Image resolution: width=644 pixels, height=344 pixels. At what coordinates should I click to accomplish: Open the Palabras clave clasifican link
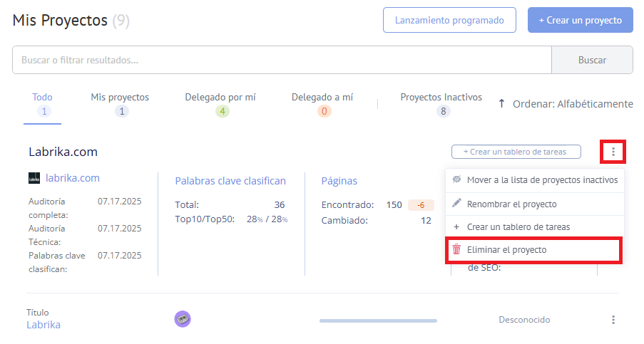[x=230, y=181]
